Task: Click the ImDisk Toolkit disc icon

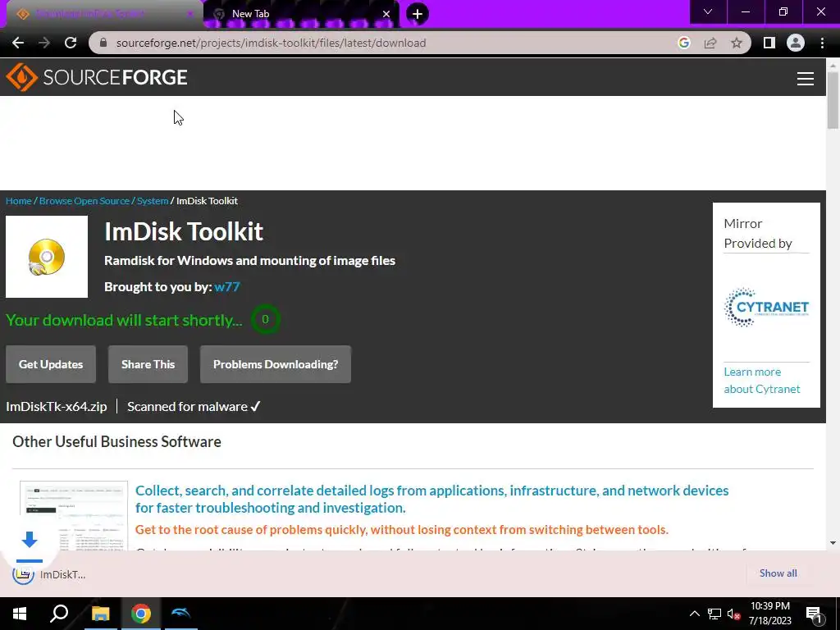Action: click(47, 257)
